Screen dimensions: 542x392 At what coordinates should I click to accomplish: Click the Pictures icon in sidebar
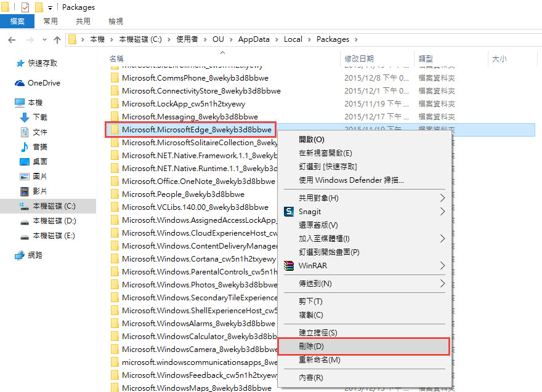pyautogui.click(x=25, y=177)
